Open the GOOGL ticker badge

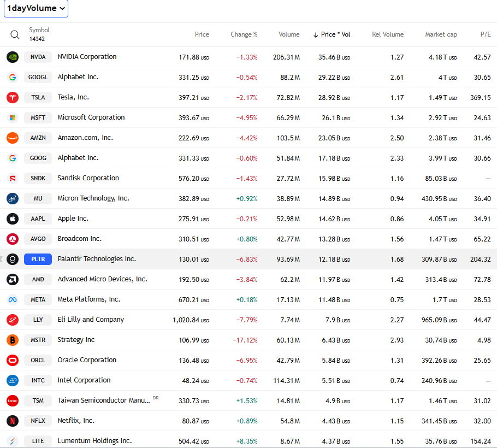click(38, 78)
